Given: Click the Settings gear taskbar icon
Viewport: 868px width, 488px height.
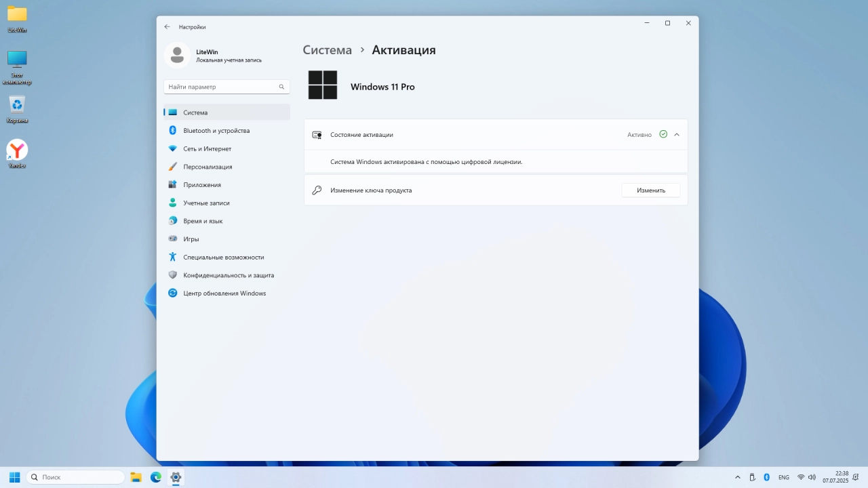Looking at the screenshot, I should click(176, 477).
